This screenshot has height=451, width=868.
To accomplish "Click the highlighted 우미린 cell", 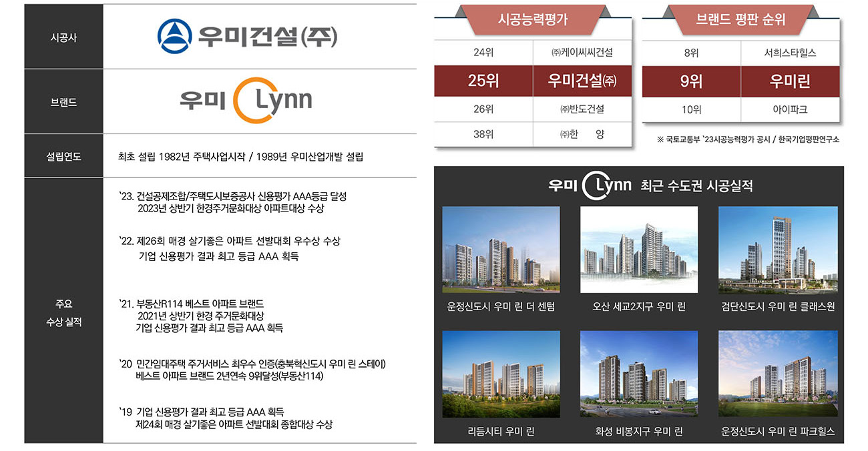I will coord(791,81).
